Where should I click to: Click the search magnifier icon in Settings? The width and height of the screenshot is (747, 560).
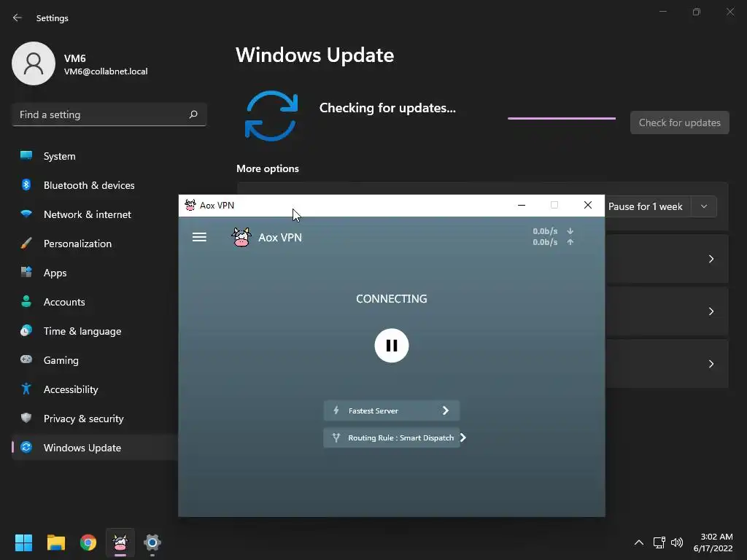click(x=193, y=114)
